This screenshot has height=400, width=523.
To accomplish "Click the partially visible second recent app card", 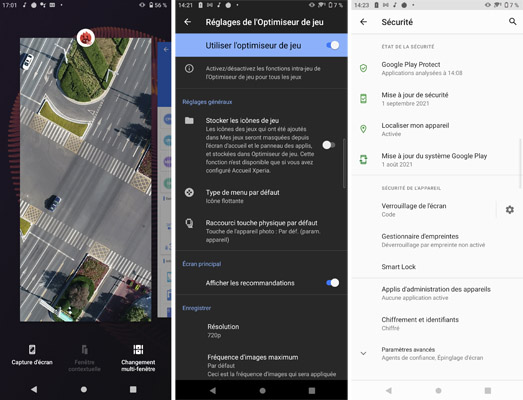I will (x=164, y=179).
